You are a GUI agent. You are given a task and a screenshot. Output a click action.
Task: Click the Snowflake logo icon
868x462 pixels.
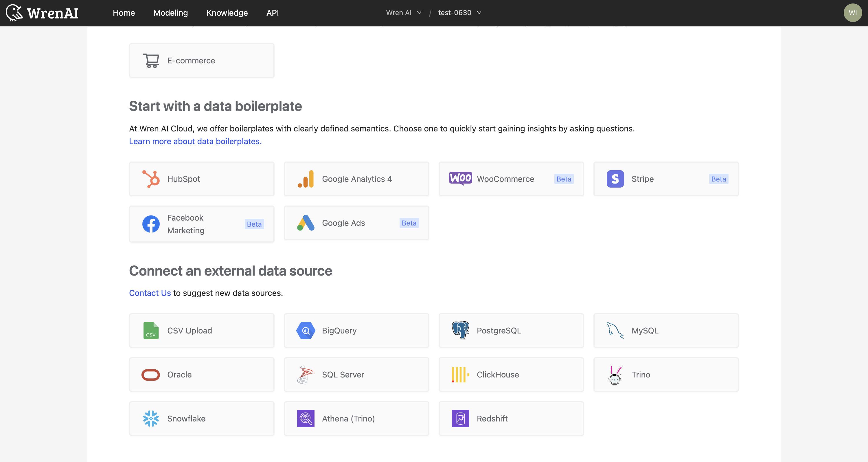coord(151,419)
